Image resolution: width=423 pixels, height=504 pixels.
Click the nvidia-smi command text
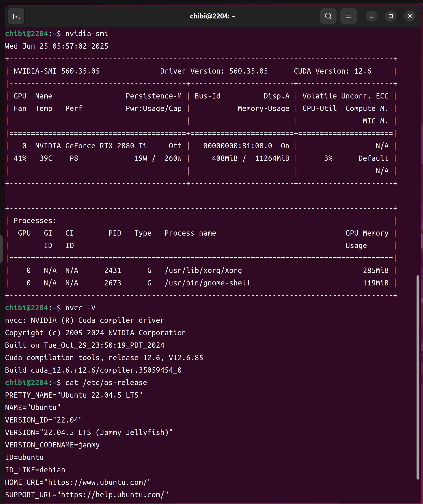coord(87,34)
